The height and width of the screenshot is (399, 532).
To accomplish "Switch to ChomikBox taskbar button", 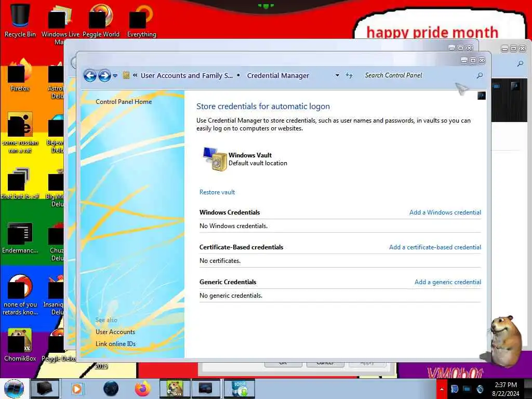I will tap(175, 389).
